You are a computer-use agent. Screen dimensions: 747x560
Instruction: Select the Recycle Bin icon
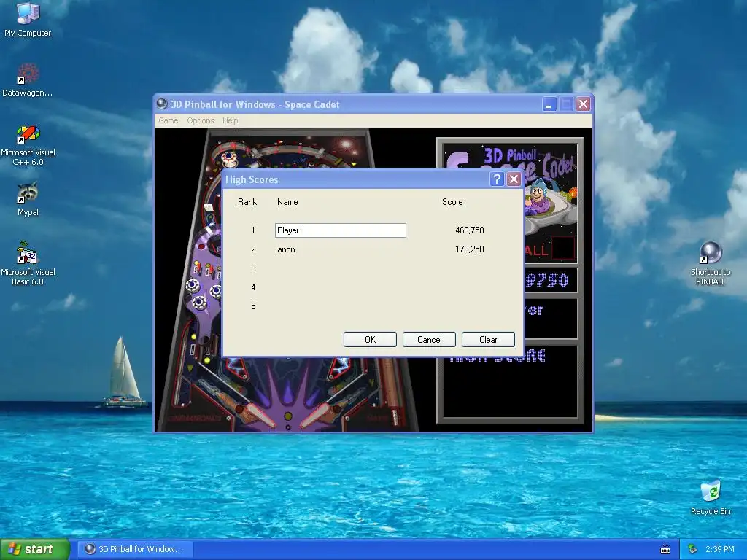point(711,497)
